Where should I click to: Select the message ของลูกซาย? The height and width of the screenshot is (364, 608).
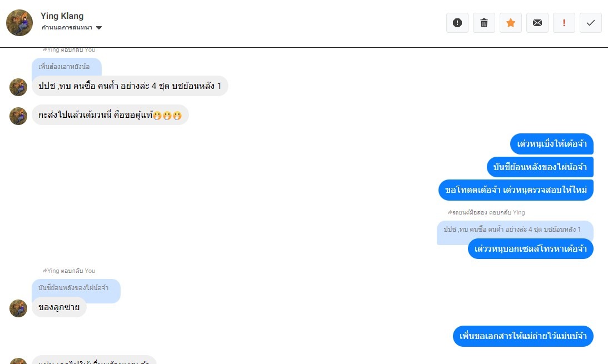point(59,307)
